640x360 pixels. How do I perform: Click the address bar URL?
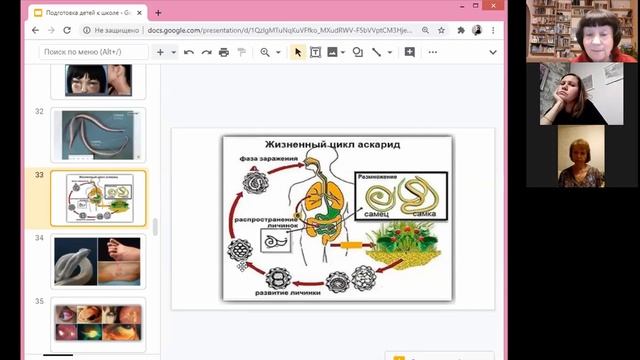click(280, 30)
